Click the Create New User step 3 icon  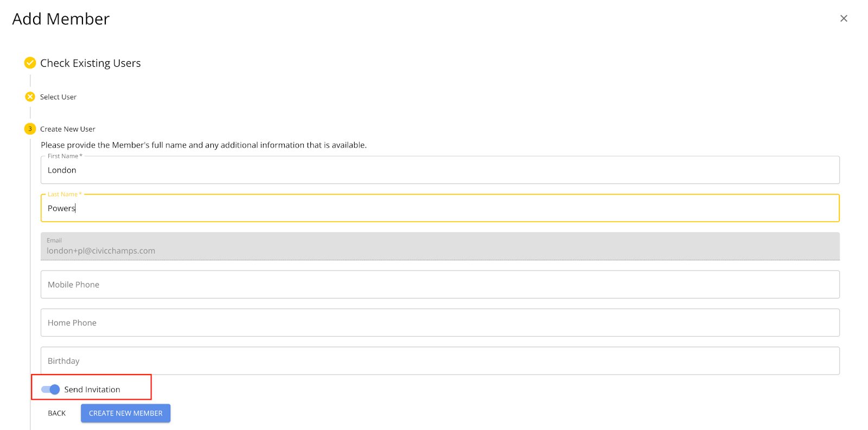pyautogui.click(x=30, y=129)
